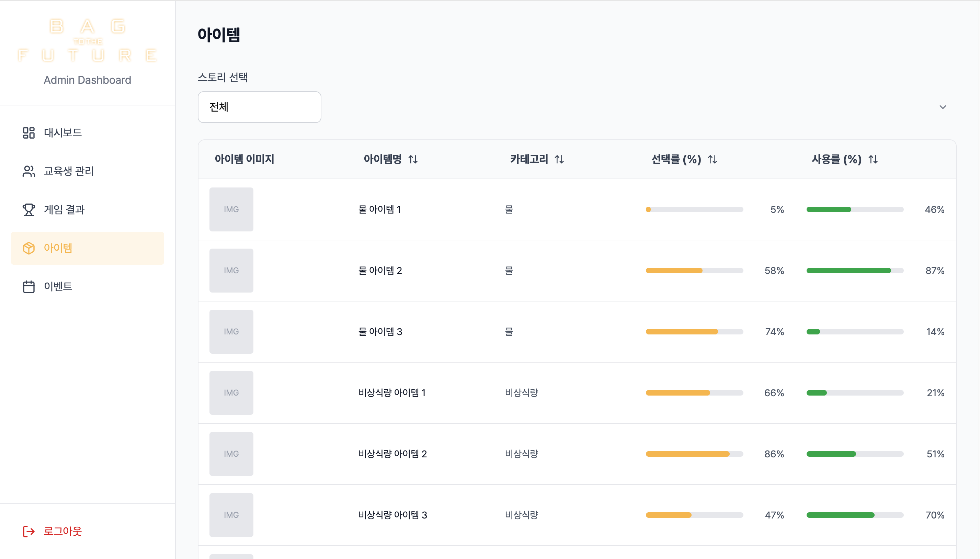Click the BAG TO THE FUTURE logo
980x559 pixels.
[x=88, y=39]
